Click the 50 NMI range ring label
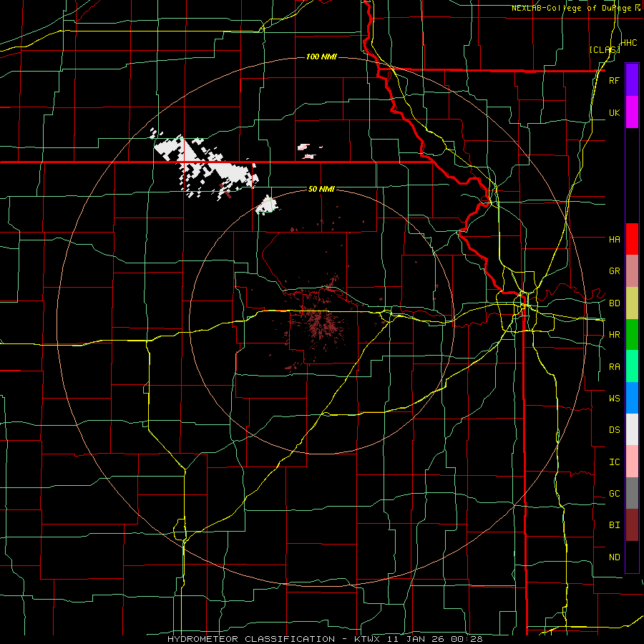644x644 pixels. pos(321,189)
